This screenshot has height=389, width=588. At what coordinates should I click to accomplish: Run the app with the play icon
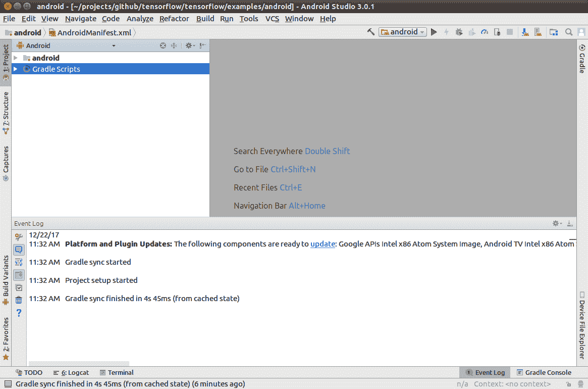(434, 32)
